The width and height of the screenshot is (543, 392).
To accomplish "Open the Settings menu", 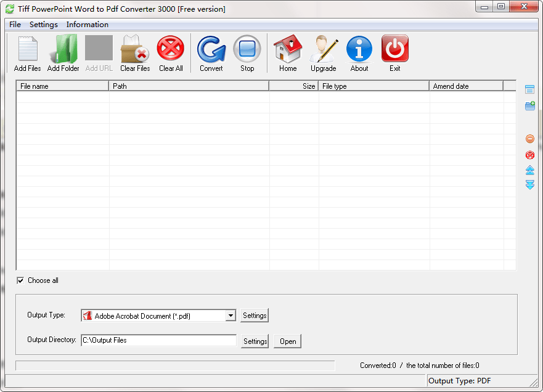I will tap(43, 25).
